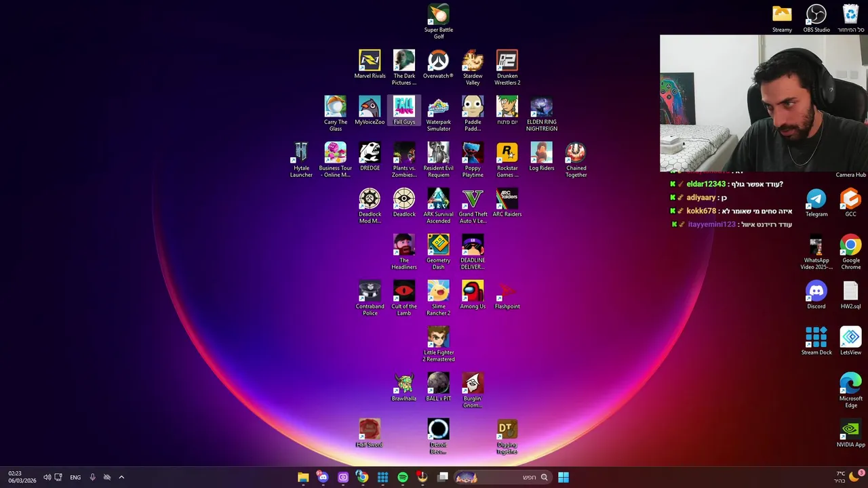Open the Windows Start button
The image size is (868, 488).
(564, 477)
